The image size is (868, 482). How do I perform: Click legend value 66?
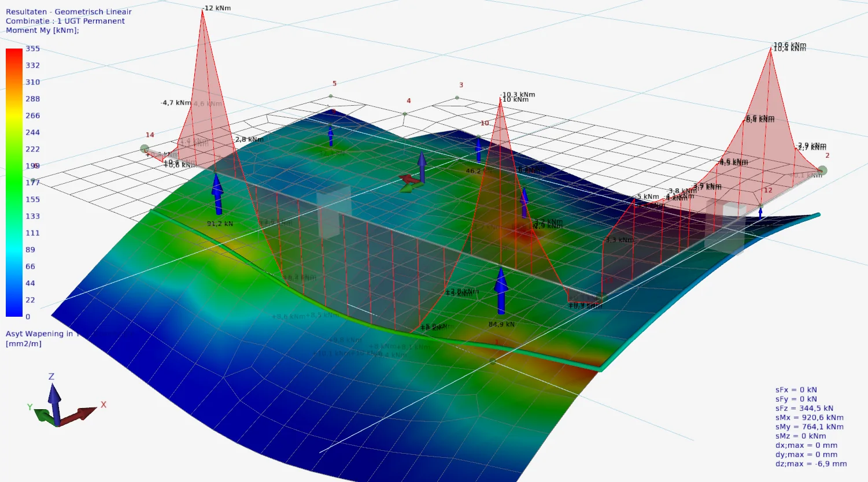coord(31,266)
